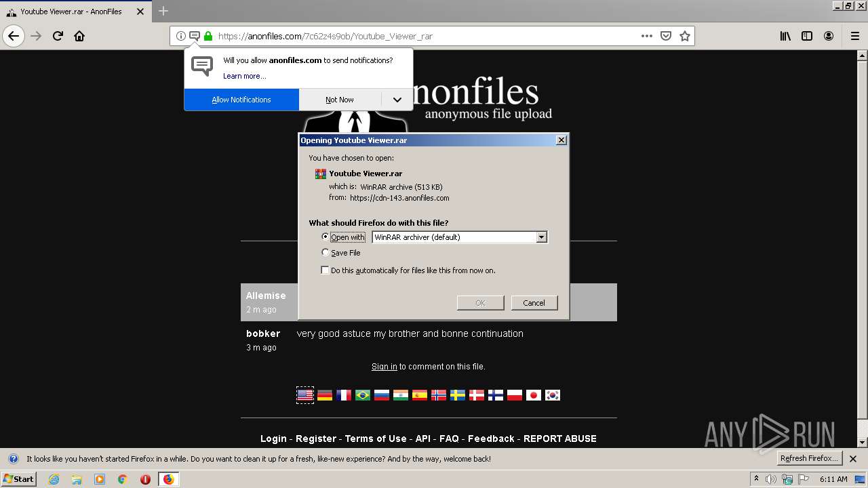
Task: Open the Feedback footer link
Action: (x=491, y=439)
